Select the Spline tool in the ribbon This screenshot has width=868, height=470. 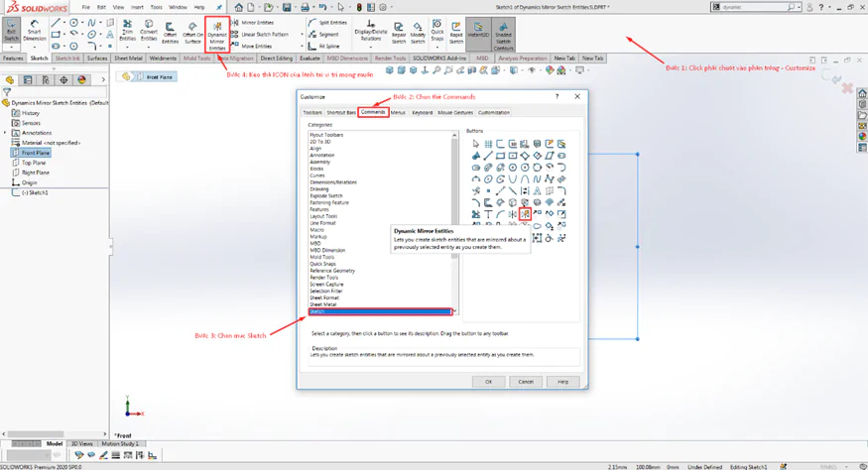[x=92, y=23]
